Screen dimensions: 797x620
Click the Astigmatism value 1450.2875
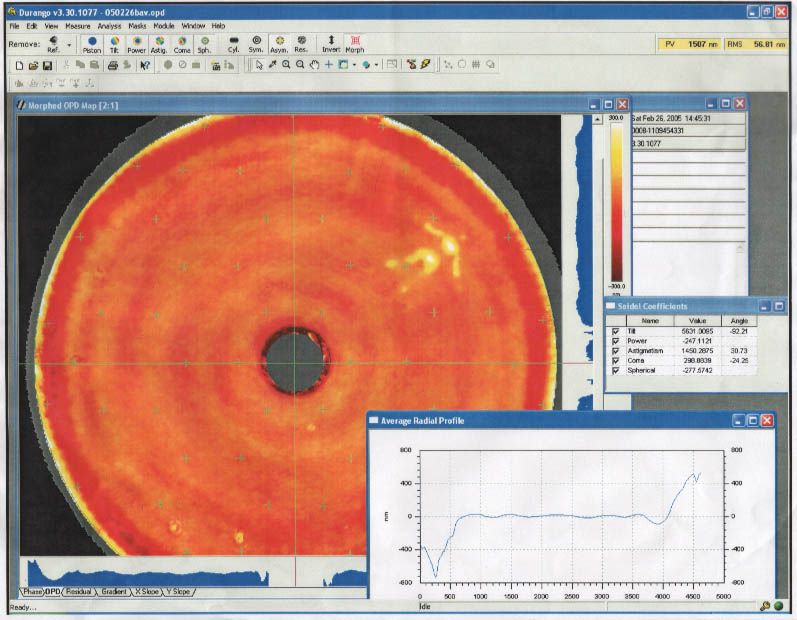[697, 351]
